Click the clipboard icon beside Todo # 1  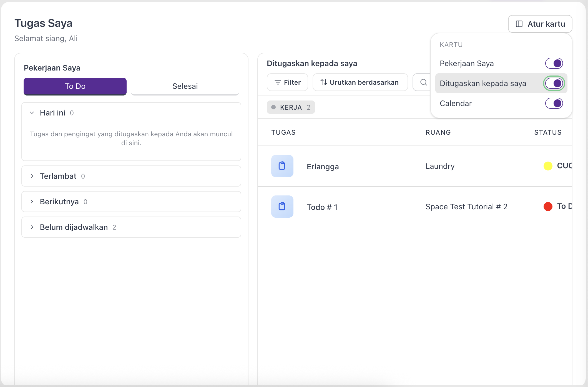coord(282,207)
